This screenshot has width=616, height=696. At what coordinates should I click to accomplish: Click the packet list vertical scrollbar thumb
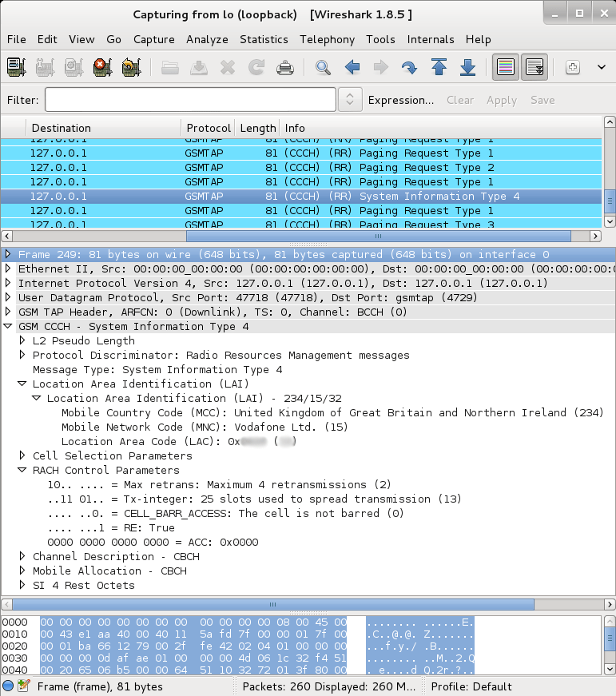610,201
